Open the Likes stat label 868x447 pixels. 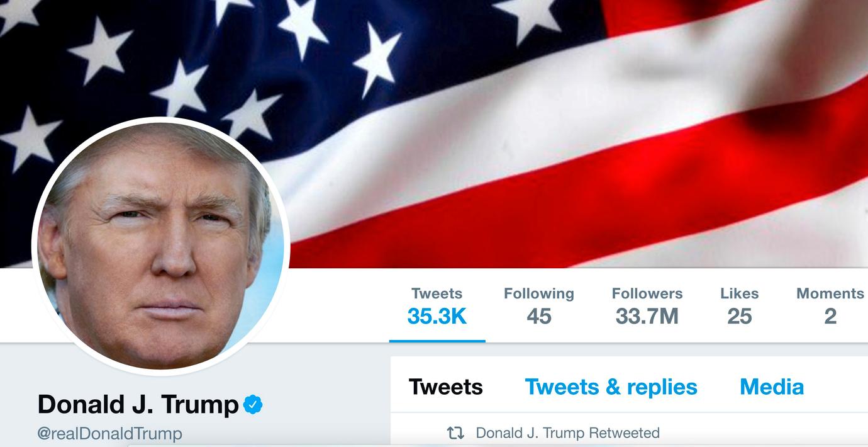[740, 293]
